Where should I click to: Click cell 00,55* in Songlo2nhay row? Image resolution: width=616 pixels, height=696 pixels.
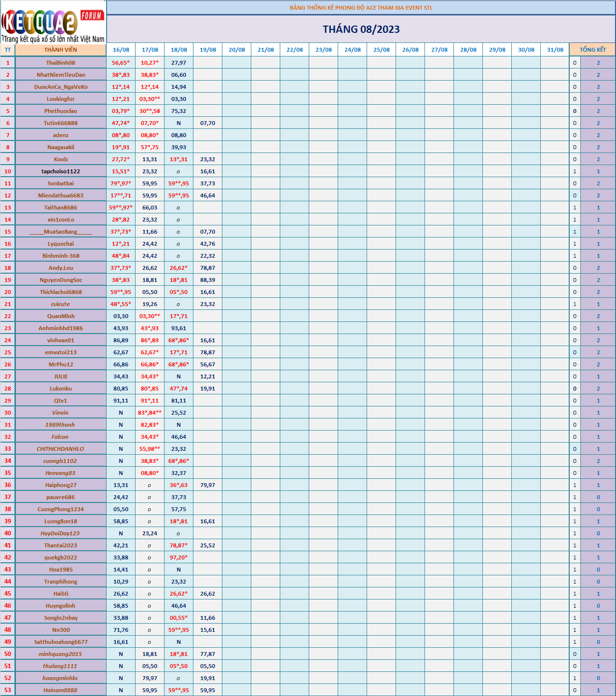[x=179, y=618]
